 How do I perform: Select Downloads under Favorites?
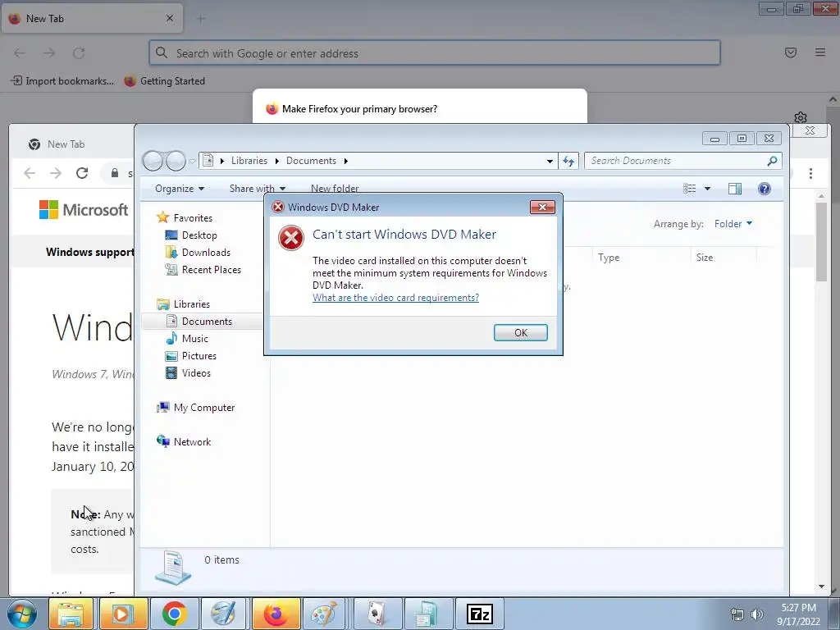pyautogui.click(x=206, y=253)
